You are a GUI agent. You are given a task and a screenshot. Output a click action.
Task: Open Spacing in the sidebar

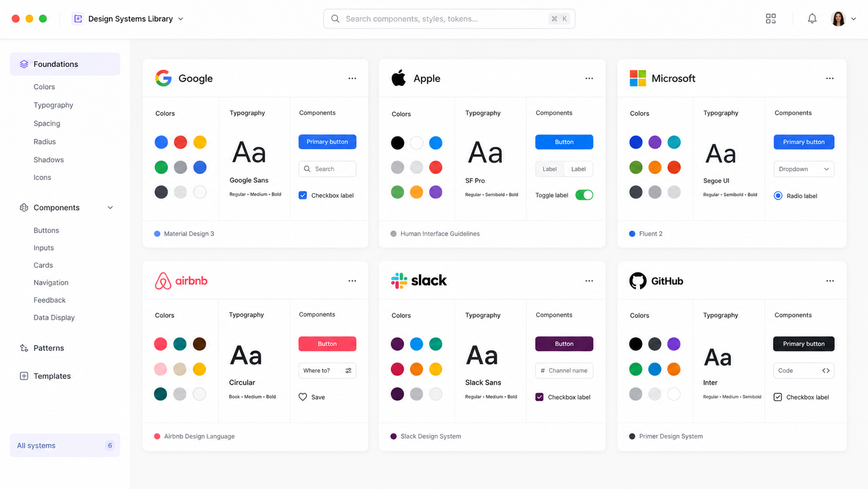tap(47, 123)
